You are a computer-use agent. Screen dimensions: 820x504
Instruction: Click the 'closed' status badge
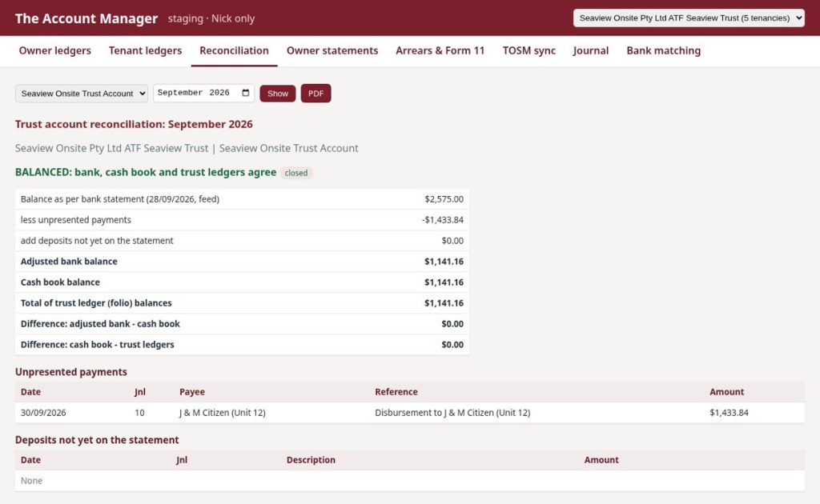(x=296, y=173)
